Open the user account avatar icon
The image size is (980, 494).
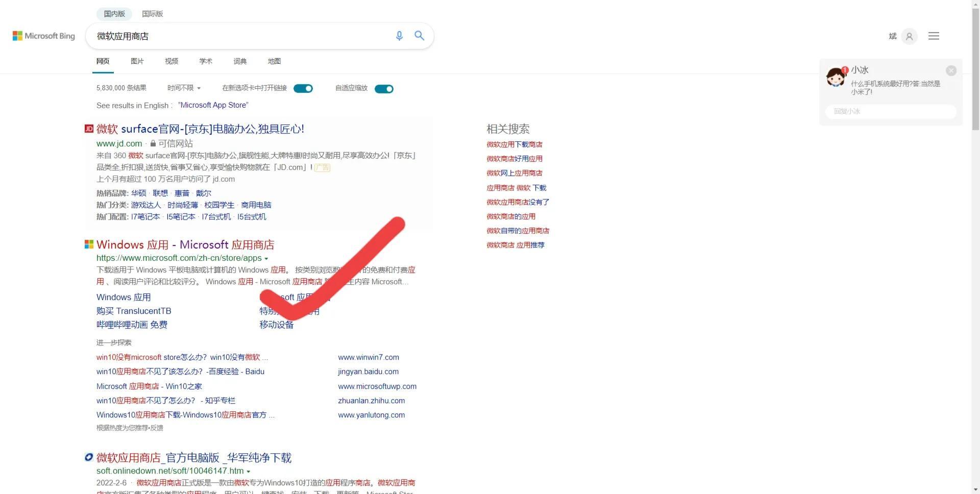(909, 36)
